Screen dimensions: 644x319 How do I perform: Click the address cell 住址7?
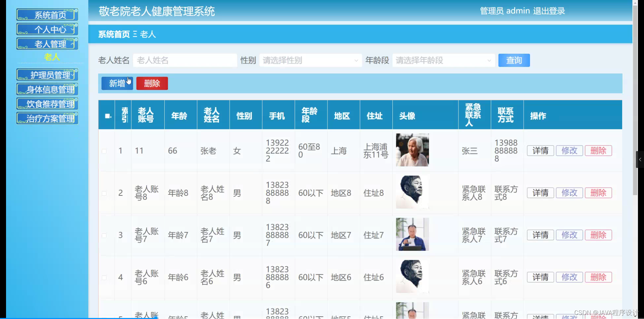click(374, 235)
